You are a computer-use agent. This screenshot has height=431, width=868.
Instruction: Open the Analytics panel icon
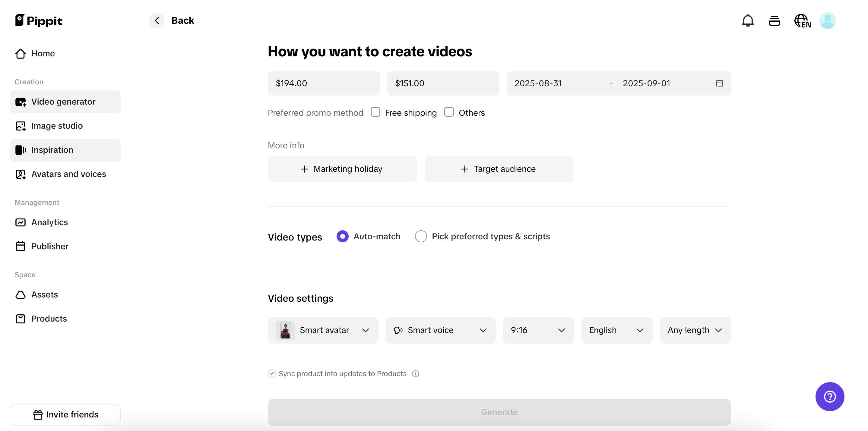coord(21,222)
